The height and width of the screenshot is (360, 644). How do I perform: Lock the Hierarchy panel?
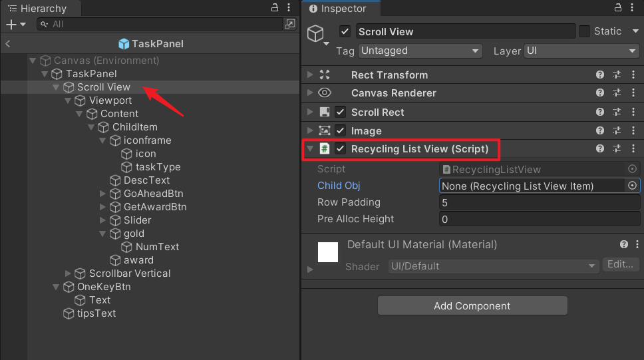tap(275, 7)
